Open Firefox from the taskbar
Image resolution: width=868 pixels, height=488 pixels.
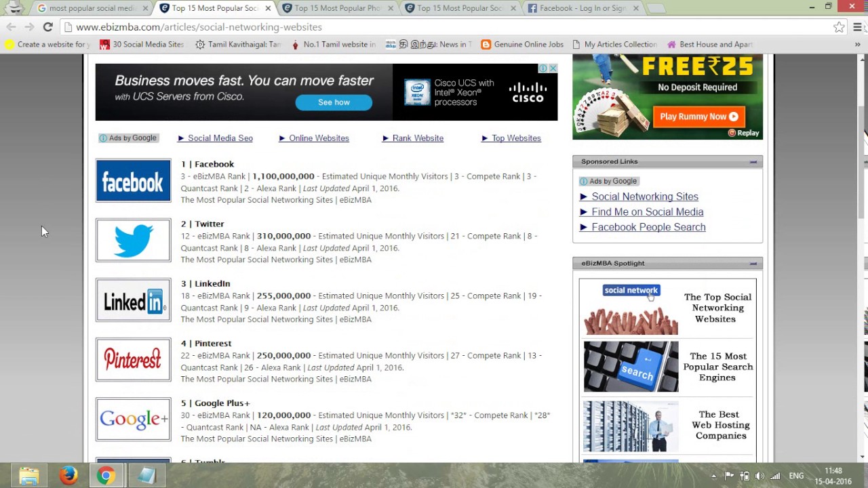tap(68, 476)
